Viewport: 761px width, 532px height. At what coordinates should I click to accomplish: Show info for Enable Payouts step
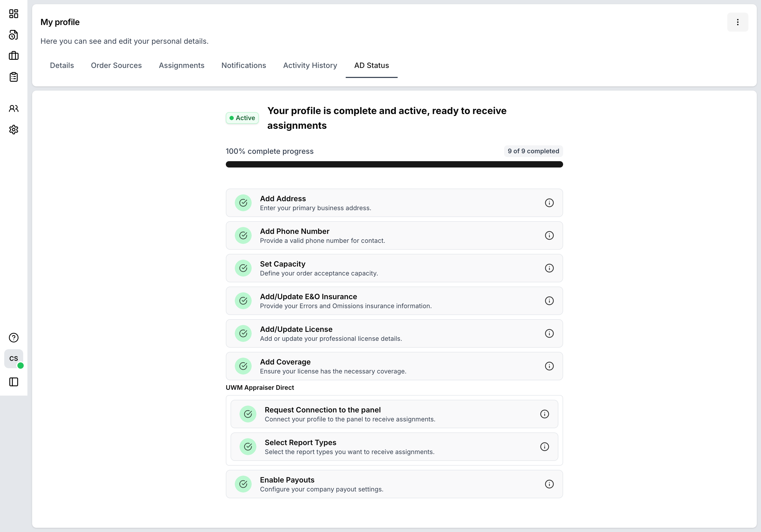pyautogui.click(x=549, y=484)
